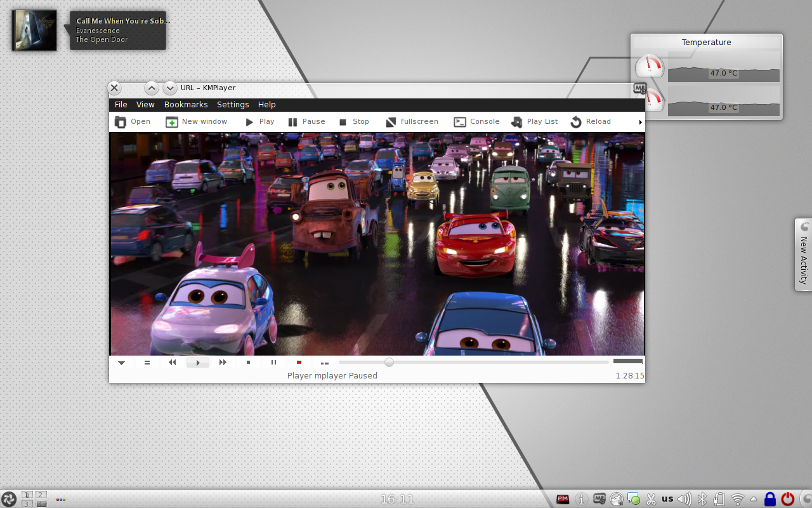Click the Temperature widget title
Viewport: 812px width, 508px height.
click(706, 43)
